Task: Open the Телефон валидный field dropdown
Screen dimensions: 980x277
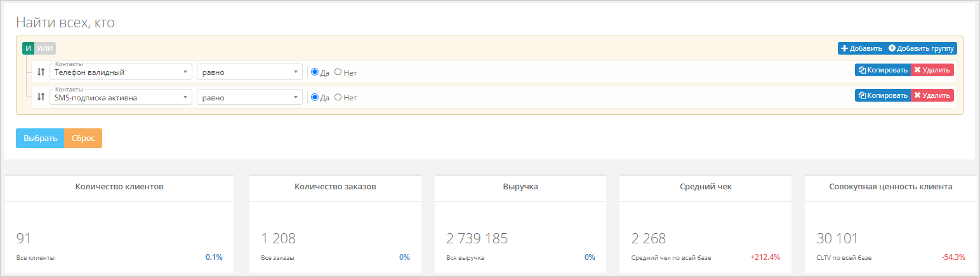Action: [x=121, y=72]
